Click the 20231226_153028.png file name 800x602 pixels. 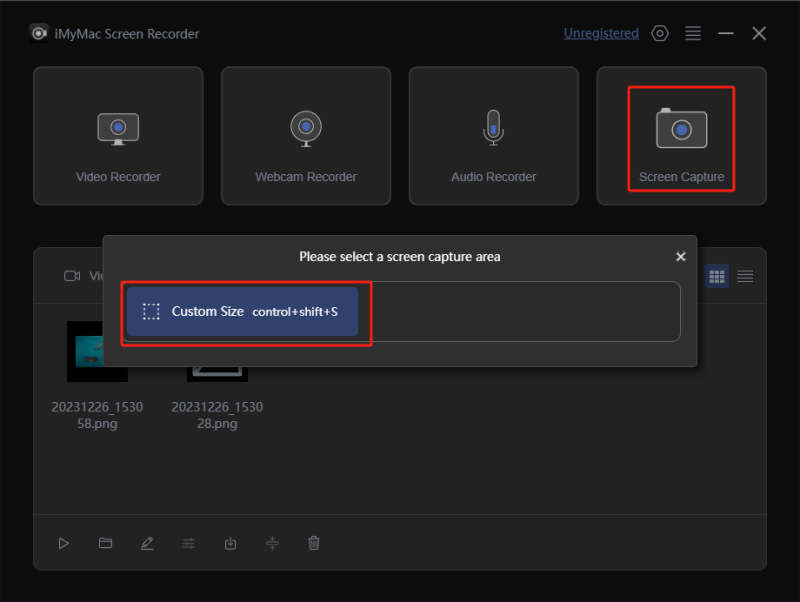point(217,415)
